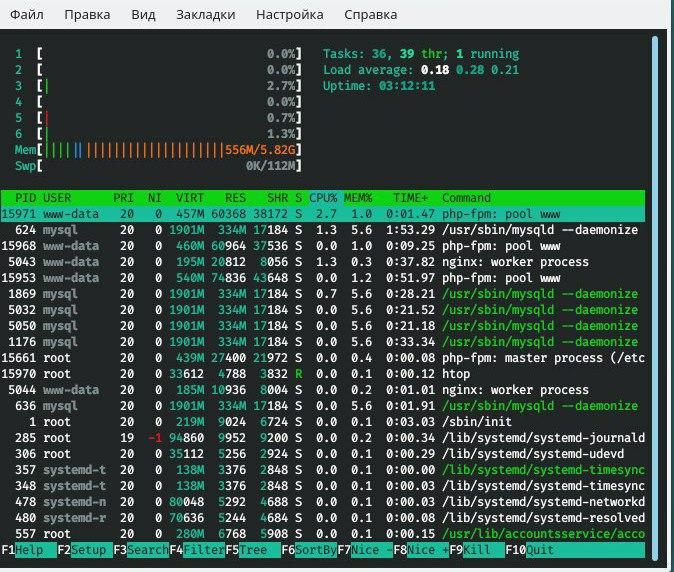Sort by the TIME+ column header
Viewport: 674px width, 572px height.
point(411,198)
